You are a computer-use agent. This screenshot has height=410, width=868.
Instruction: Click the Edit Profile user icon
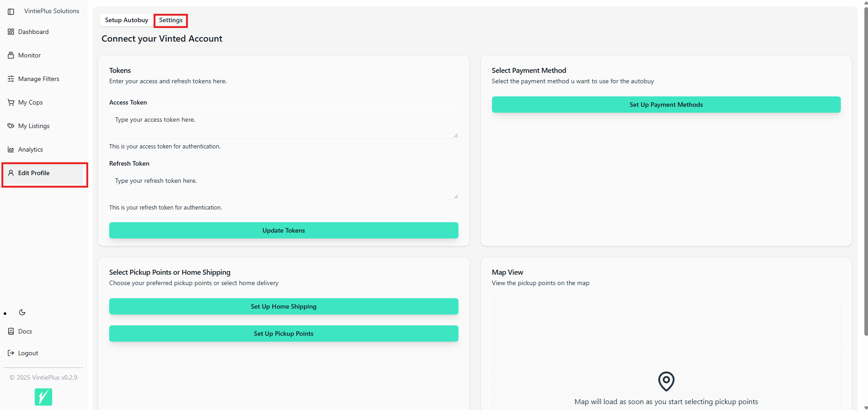(11, 173)
